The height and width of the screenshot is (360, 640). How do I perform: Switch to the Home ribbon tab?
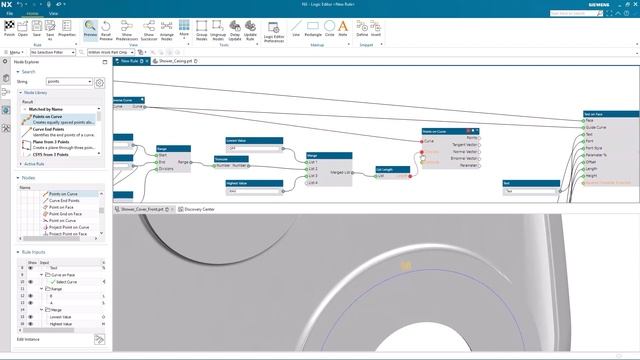point(32,13)
